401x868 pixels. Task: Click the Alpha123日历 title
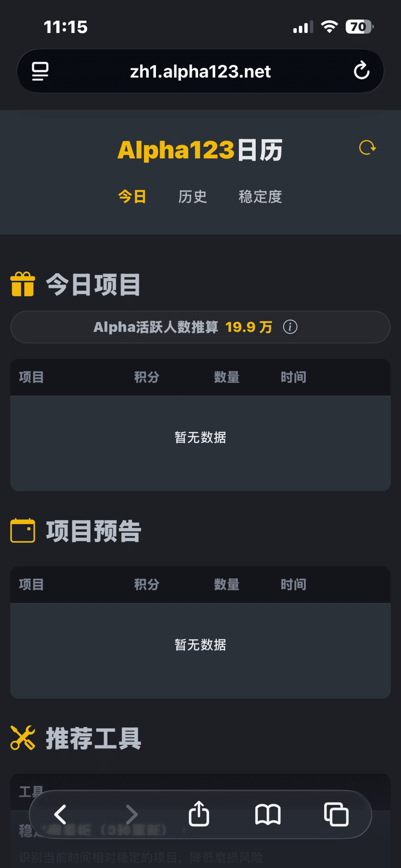200,150
